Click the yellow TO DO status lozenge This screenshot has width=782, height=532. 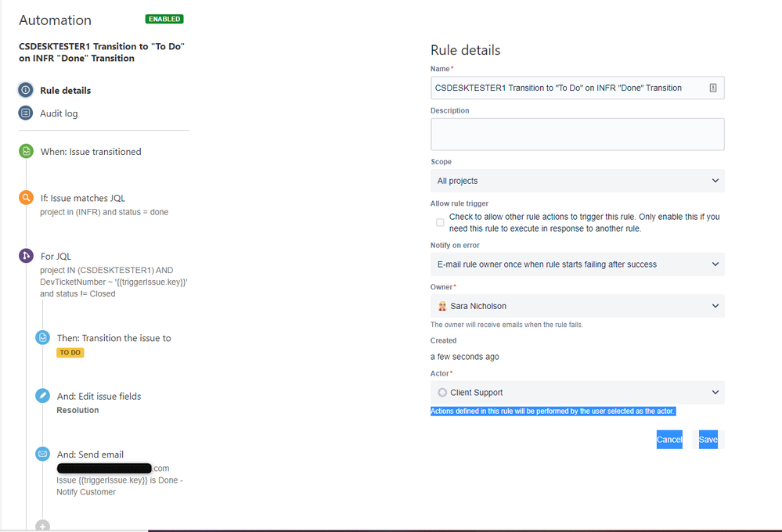point(70,353)
